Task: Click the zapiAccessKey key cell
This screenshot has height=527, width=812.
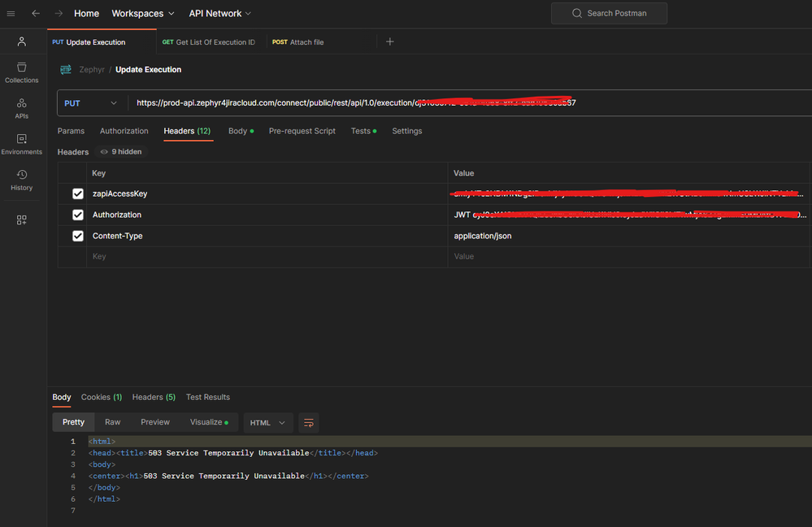Action: tap(267, 194)
